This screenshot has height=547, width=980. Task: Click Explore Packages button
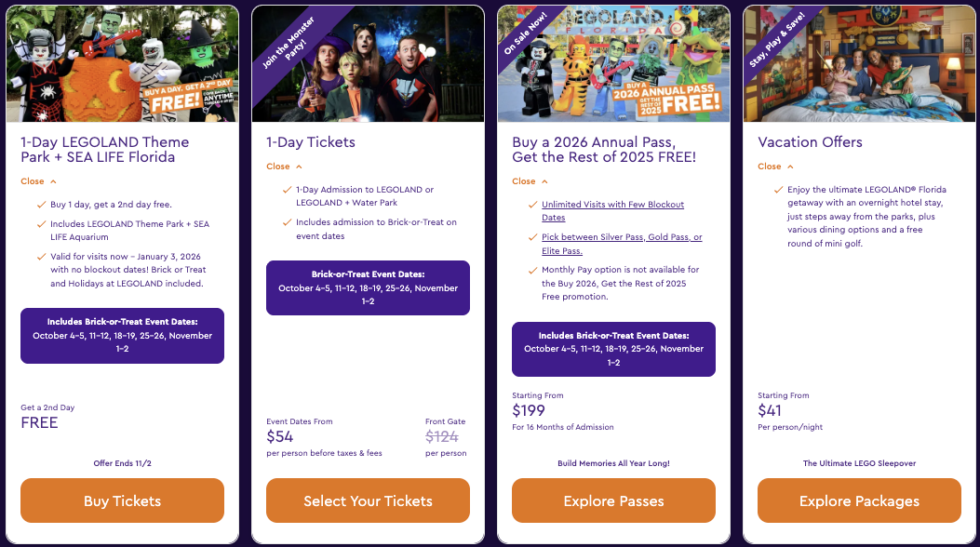[859, 500]
